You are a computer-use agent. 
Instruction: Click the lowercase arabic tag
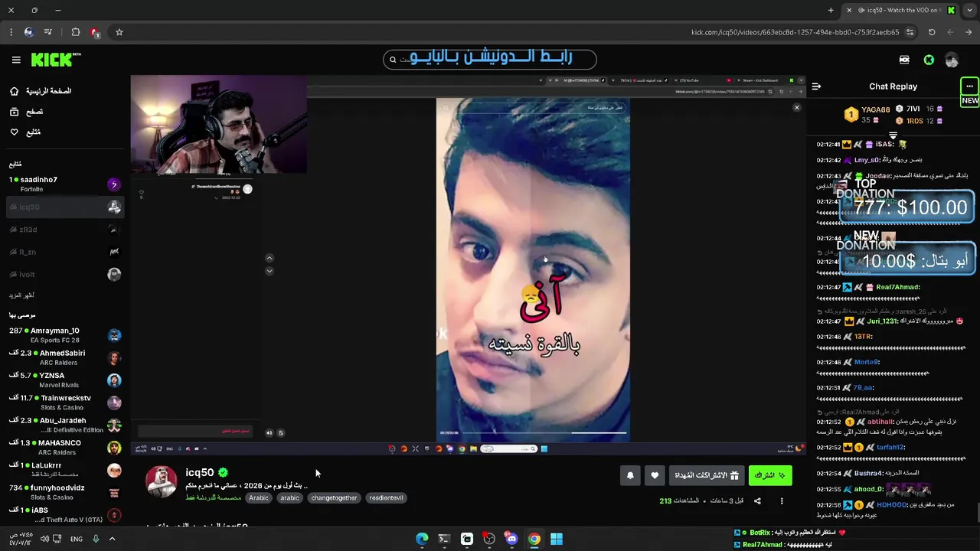coord(289,497)
